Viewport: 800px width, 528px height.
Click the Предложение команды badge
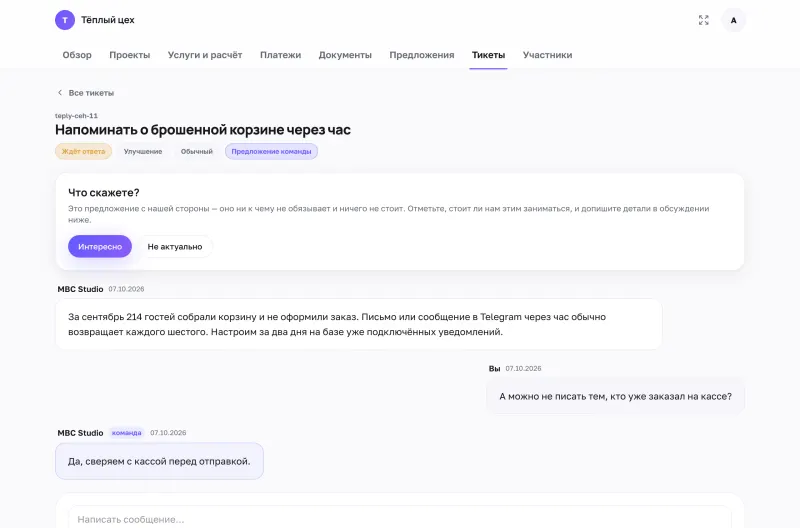271,152
